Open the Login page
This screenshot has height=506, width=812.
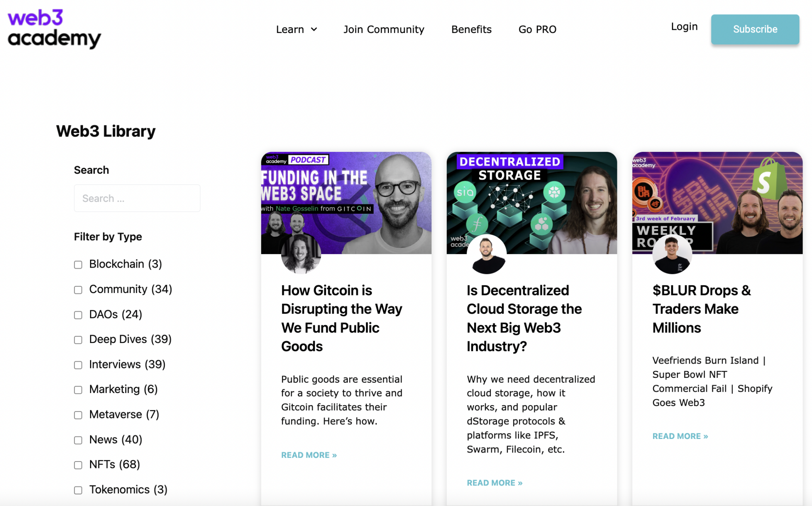point(684,27)
